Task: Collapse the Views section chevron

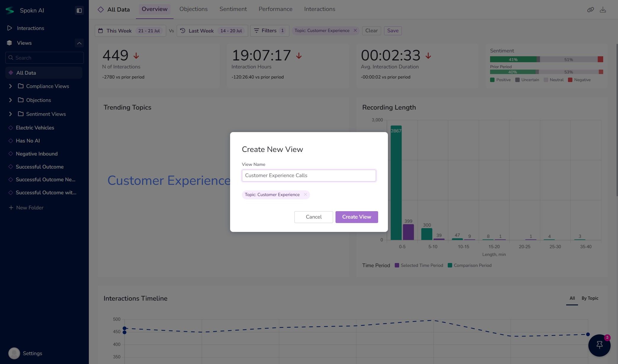Action: [x=79, y=43]
